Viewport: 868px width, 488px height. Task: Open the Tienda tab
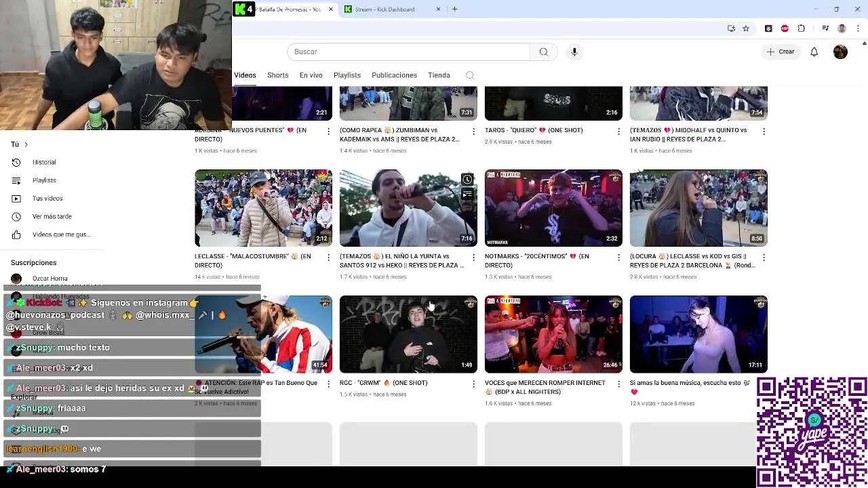tap(439, 75)
